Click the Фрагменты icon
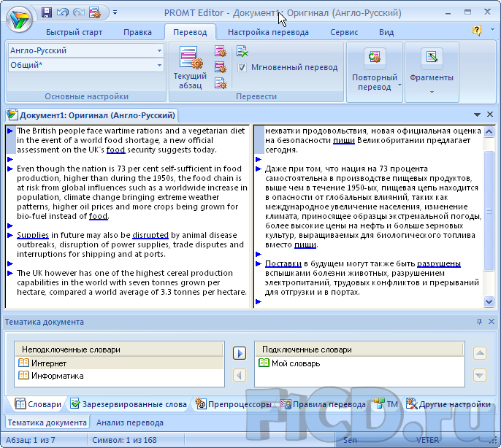This screenshot has width=501, height=448. pos(432,58)
